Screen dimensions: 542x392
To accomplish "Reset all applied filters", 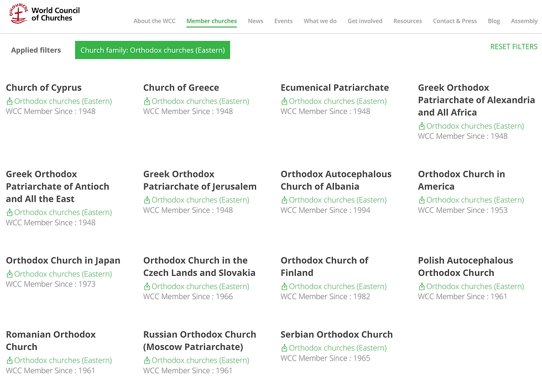I will [513, 46].
